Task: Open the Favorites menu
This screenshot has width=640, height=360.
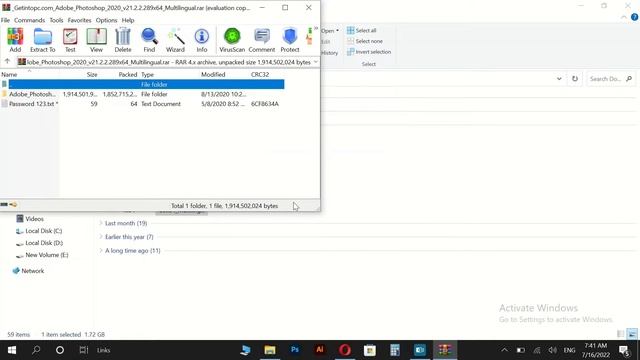Action: (x=79, y=20)
